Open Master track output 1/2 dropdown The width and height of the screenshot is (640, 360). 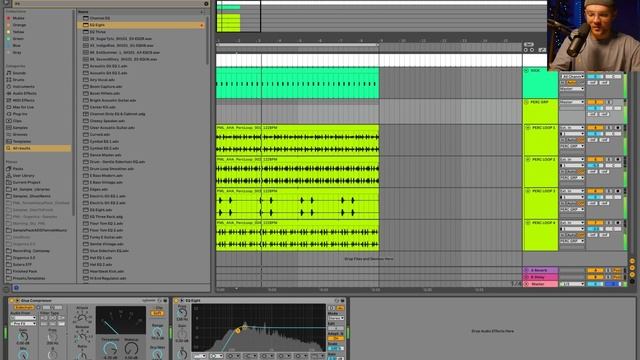572,284
